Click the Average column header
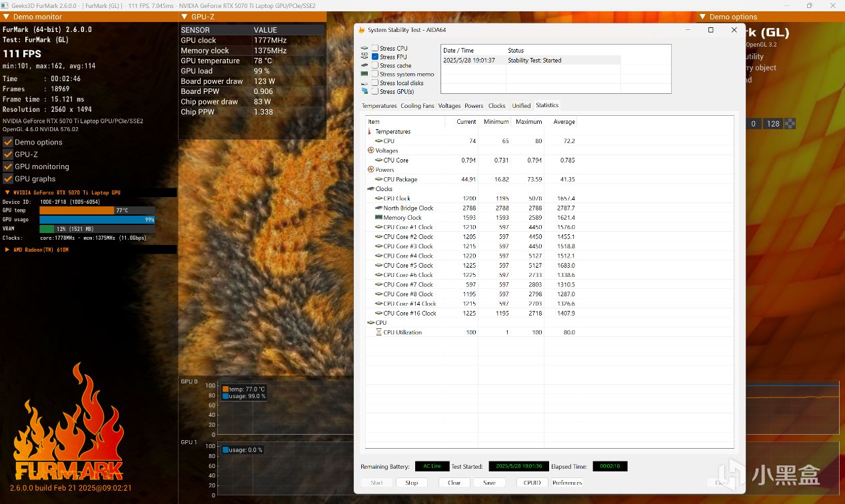Viewport: 845px width, 504px height. 560,122
